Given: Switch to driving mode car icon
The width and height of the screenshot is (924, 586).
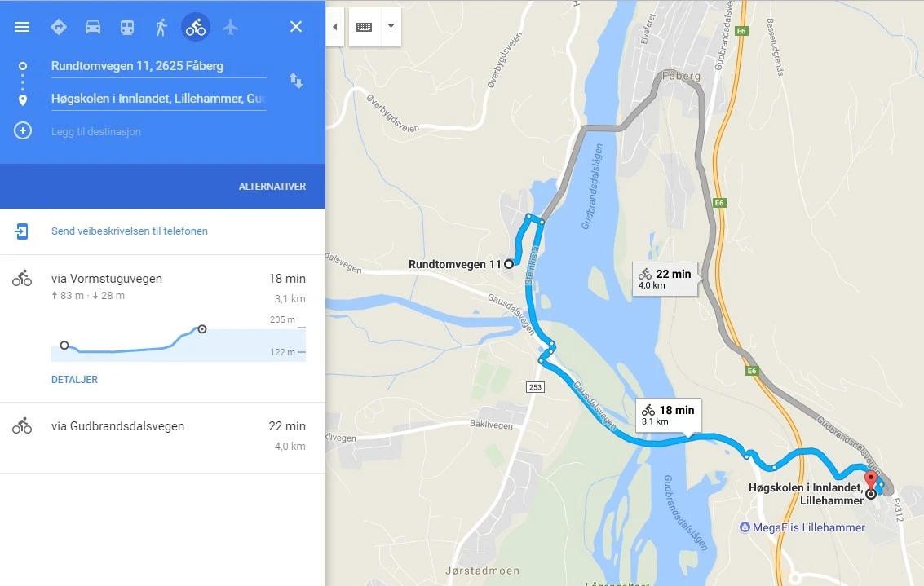Looking at the screenshot, I should click(x=92, y=27).
